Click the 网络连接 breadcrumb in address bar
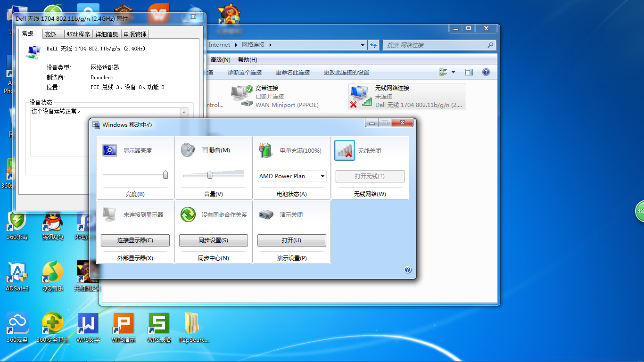 coord(253,45)
